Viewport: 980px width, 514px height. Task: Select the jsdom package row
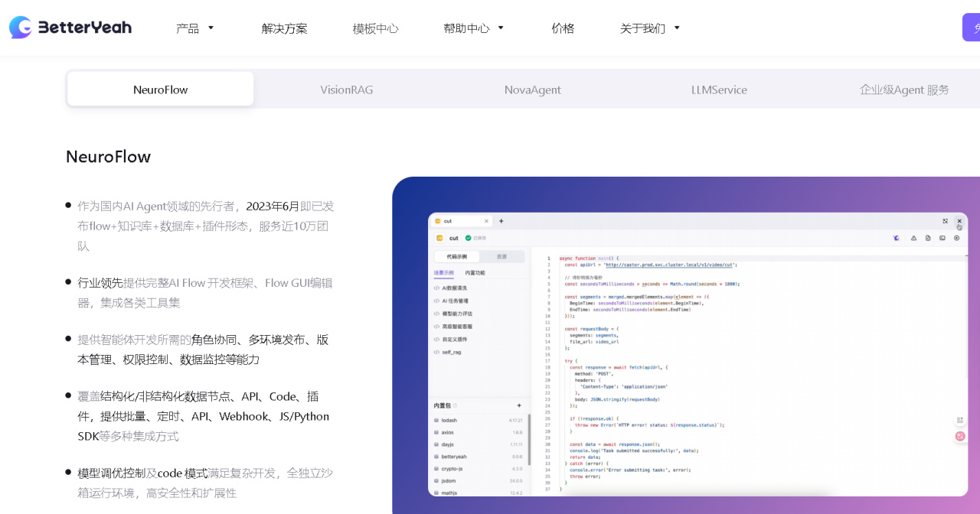[479, 480]
